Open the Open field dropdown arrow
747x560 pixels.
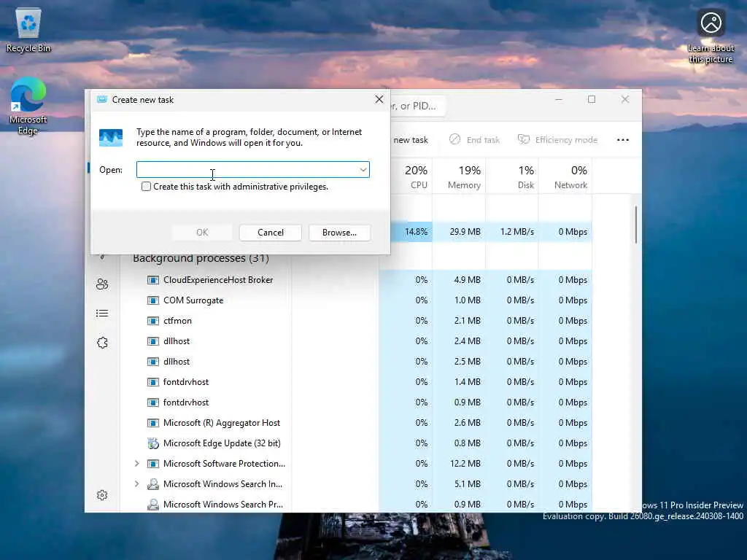pos(363,169)
